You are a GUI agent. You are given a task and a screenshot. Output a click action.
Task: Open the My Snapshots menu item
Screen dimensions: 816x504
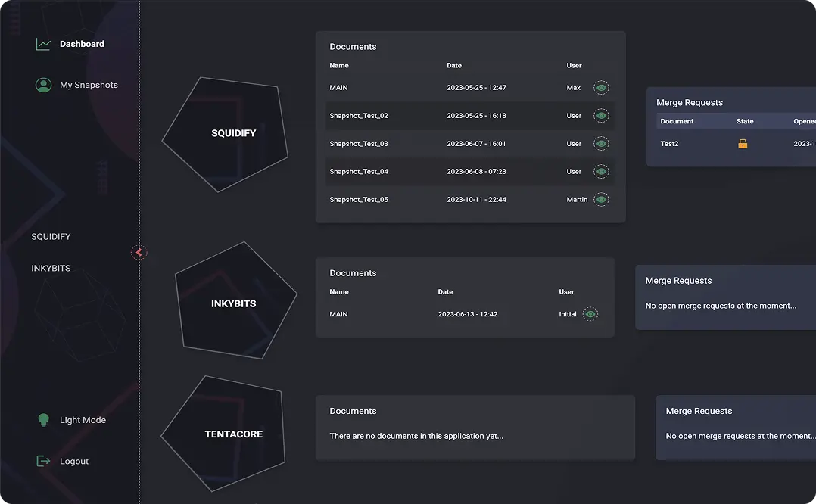[89, 86]
